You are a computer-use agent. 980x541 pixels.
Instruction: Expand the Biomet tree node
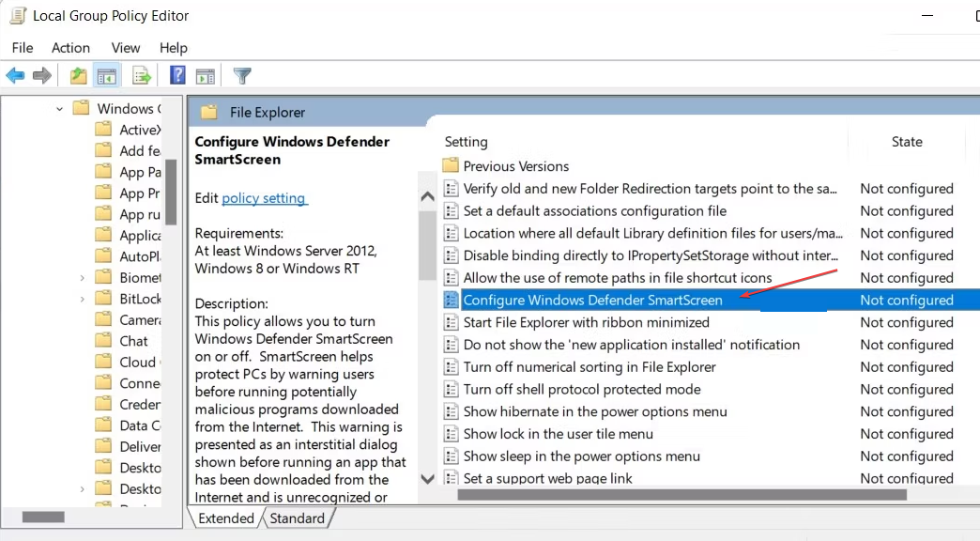coord(82,278)
